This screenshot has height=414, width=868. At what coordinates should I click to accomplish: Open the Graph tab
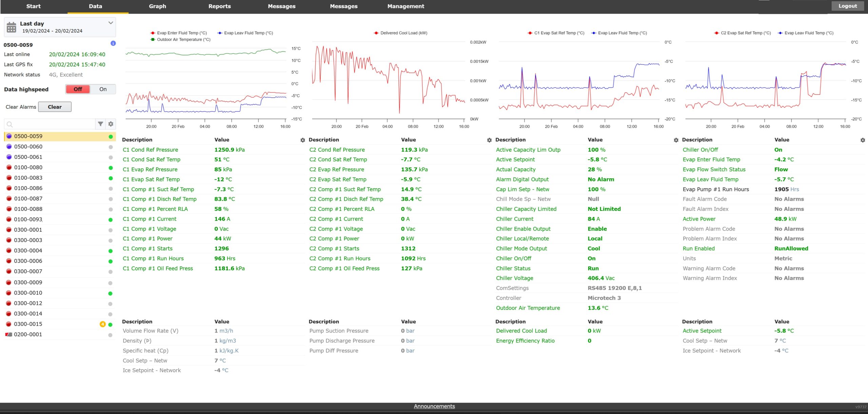(157, 6)
